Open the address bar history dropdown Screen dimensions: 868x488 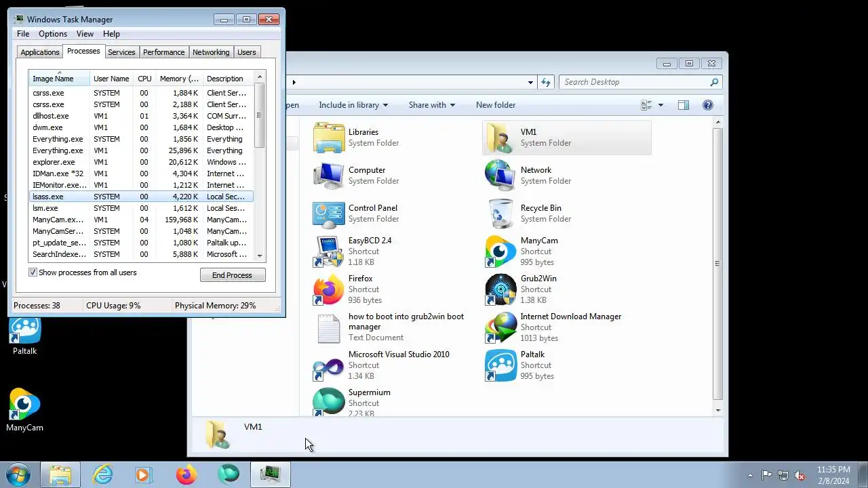click(x=530, y=82)
